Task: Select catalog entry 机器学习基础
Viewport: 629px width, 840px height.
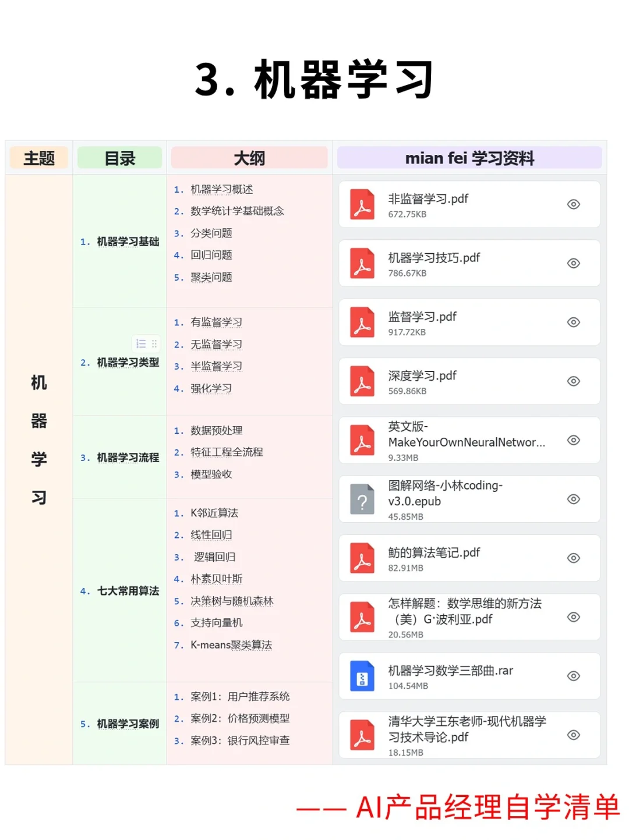Action: point(128,242)
